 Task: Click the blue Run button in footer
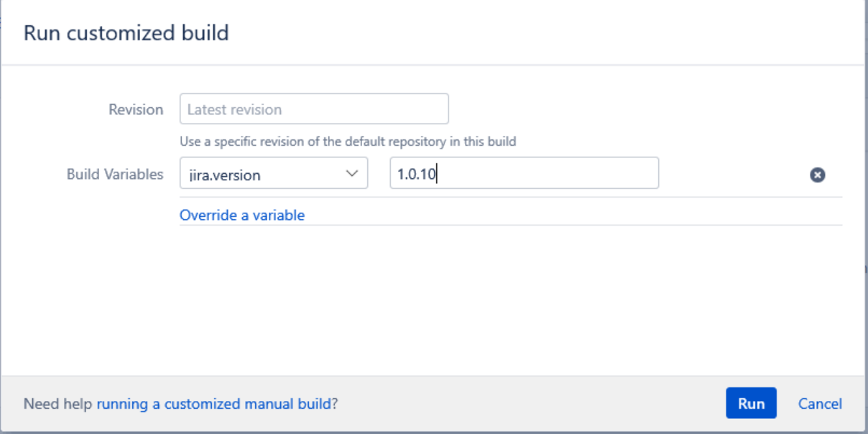point(751,403)
